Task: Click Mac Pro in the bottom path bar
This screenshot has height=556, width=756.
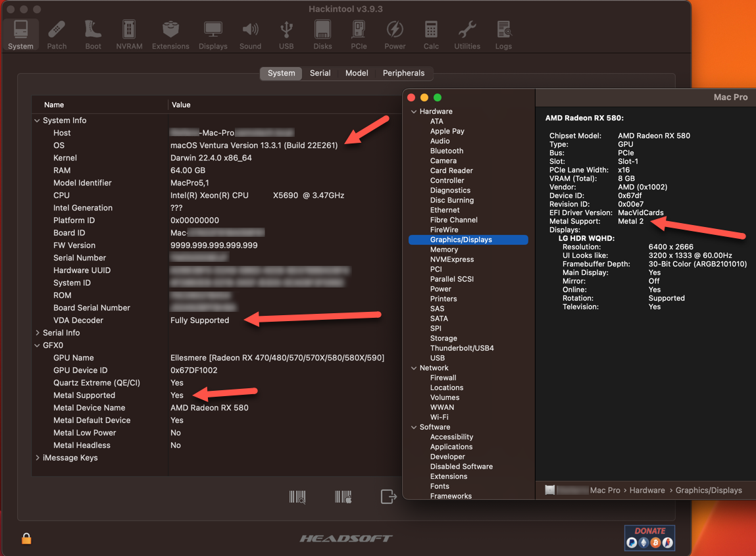Action: (x=605, y=490)
